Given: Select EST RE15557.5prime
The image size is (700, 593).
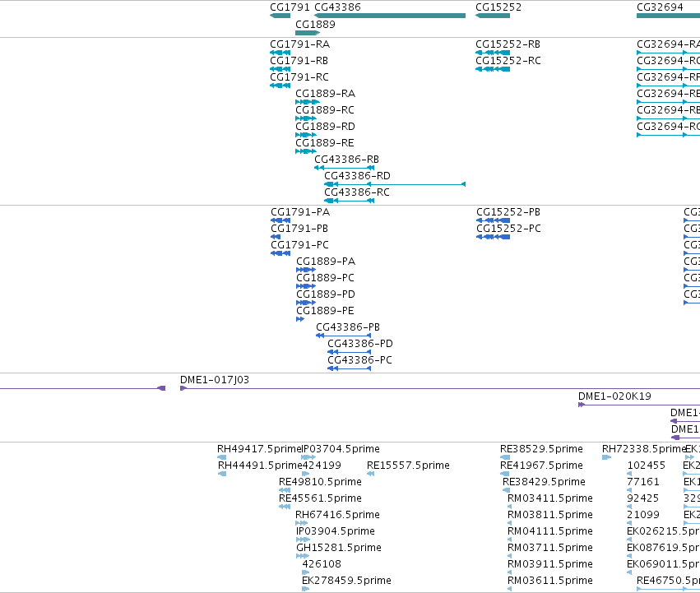Looking at the screenshot, I should [408, 466].
